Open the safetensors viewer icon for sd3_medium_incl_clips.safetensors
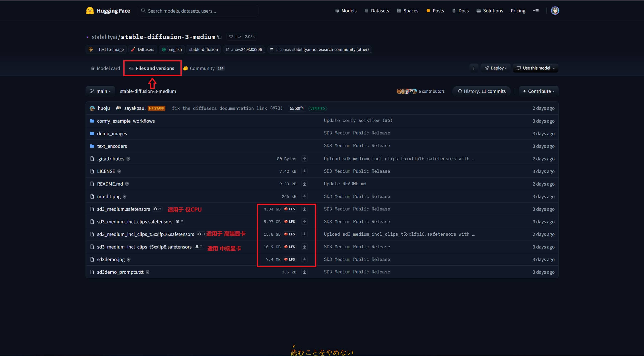The height and width of the screenshot is (356, 644). 180,222
